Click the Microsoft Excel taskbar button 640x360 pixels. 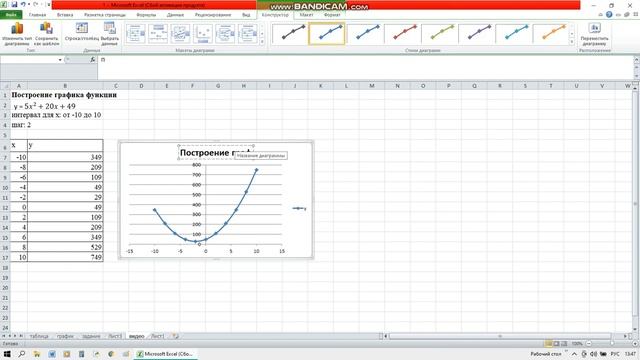[166, 354]
